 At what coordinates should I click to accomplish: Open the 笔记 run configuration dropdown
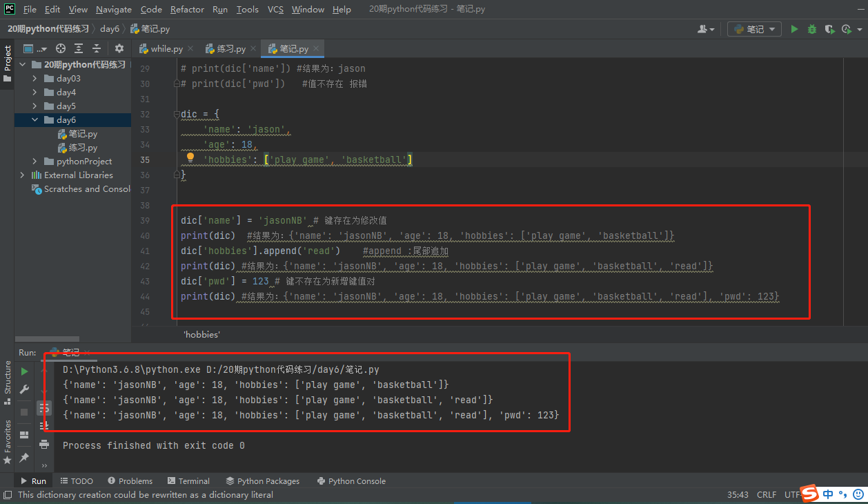[x=754, y=29]
